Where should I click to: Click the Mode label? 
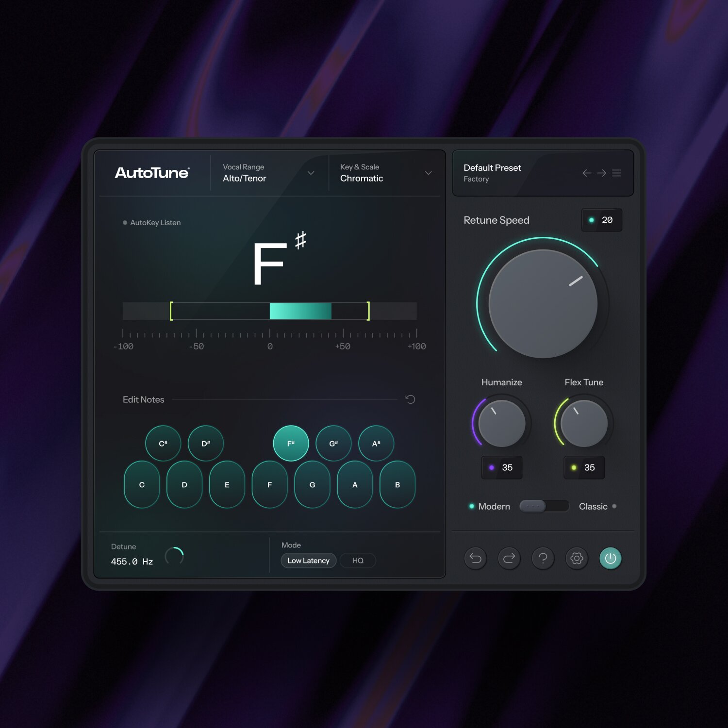291,545
